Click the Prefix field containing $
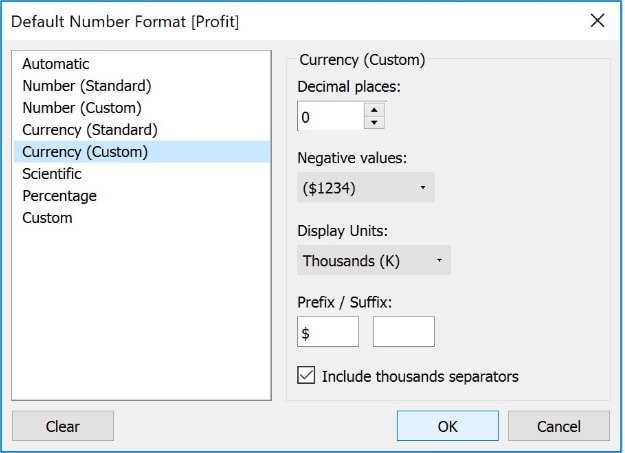The height and width of the screenshot is (453, 625). [328, 332]
